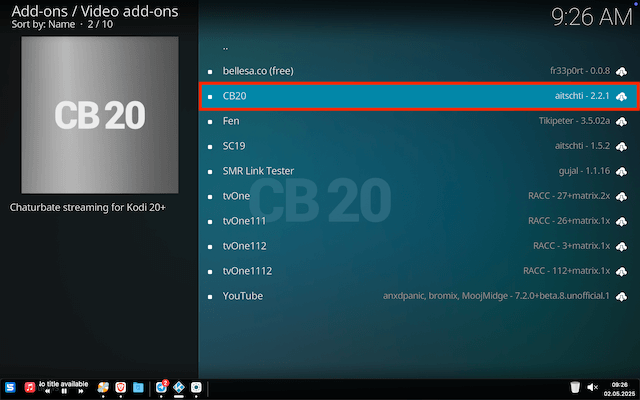This screenshot has width=640, height=400.
Task: Open SMR Link Tester add-on
Action: click(419, 171)
